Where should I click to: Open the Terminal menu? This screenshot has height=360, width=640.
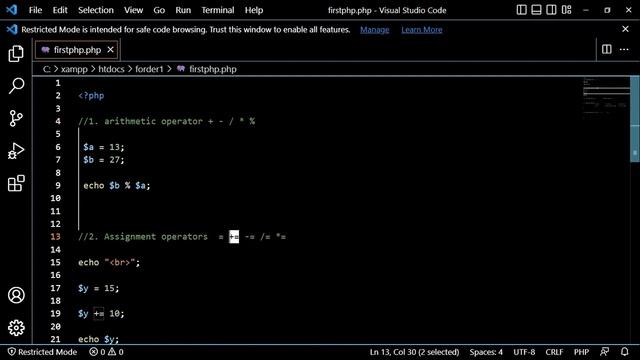[x=218, y=10]
